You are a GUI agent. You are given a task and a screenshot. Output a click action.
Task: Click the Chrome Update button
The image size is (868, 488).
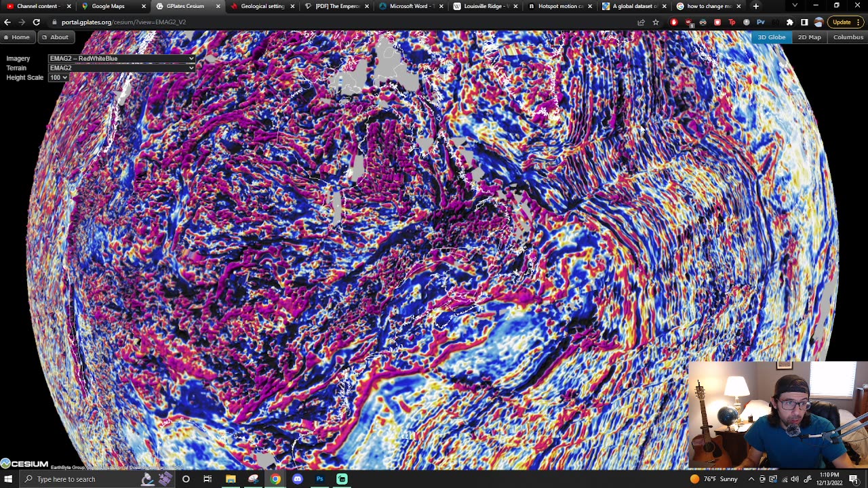point(846,22)
